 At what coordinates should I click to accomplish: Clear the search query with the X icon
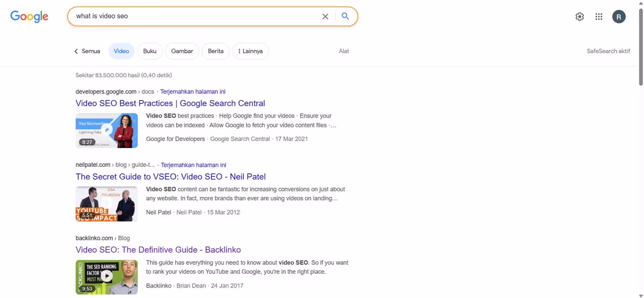pos(325,16)
